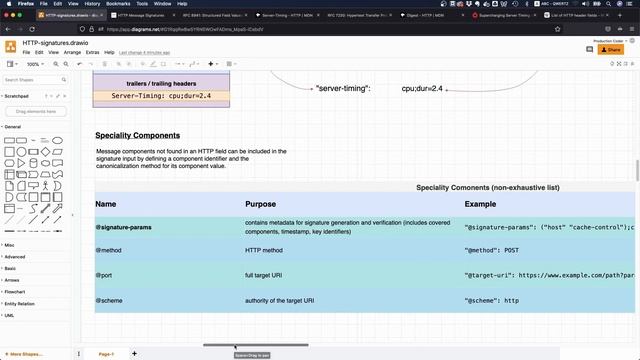The width and height of the screenshot is (640, 360).
Task: Expand the Flowchart shapes section
Action: coord(14,292)
